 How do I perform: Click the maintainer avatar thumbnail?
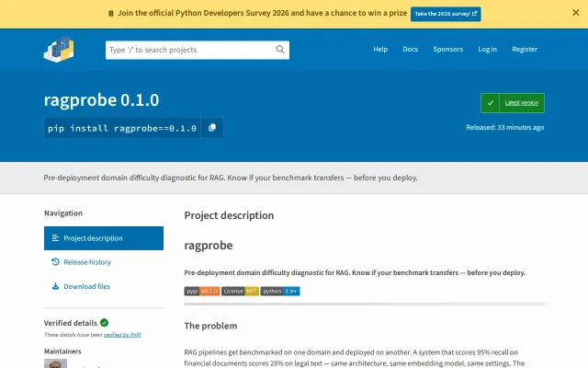(x=55, y=363)
